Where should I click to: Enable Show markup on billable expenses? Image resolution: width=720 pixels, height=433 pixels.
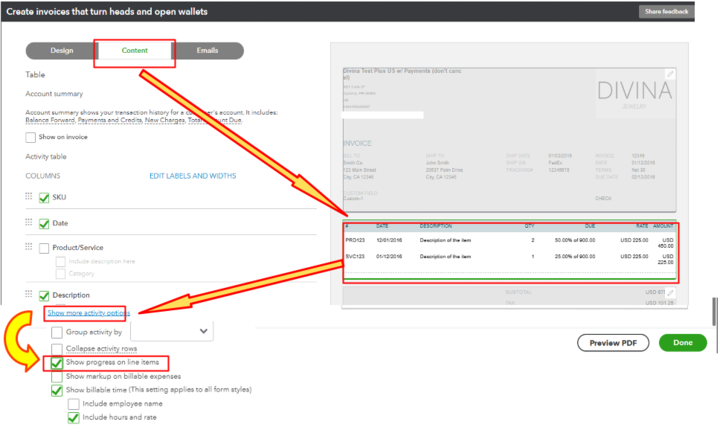(x=57, y=377)
